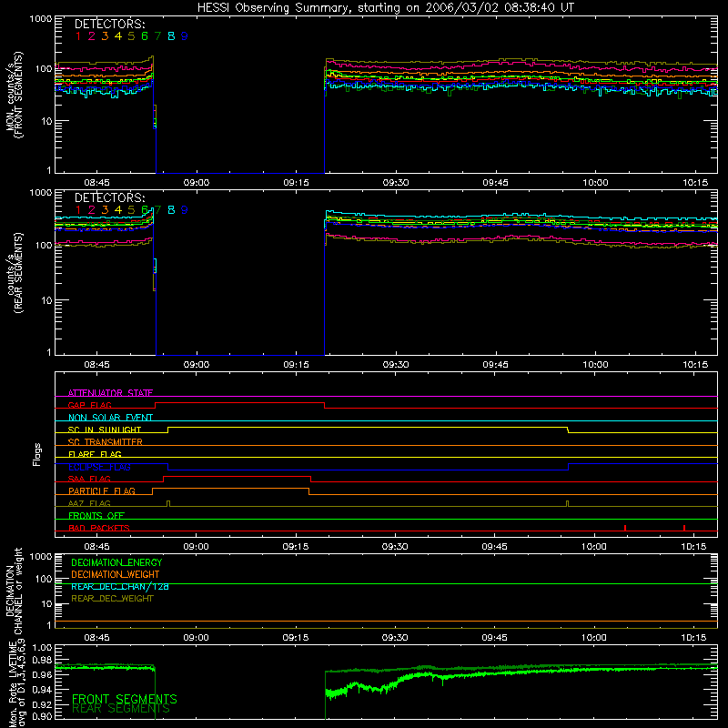Viewport: 728px width, 728px height.
Task: Select yellow detector 4 in front segments legend
Action: [118, 36]
